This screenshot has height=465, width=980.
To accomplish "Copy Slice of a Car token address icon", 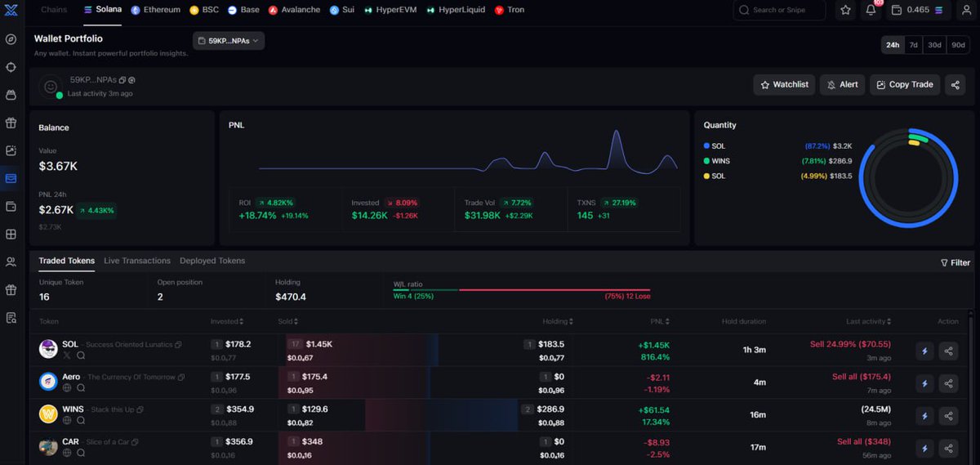I will (135, 442).
